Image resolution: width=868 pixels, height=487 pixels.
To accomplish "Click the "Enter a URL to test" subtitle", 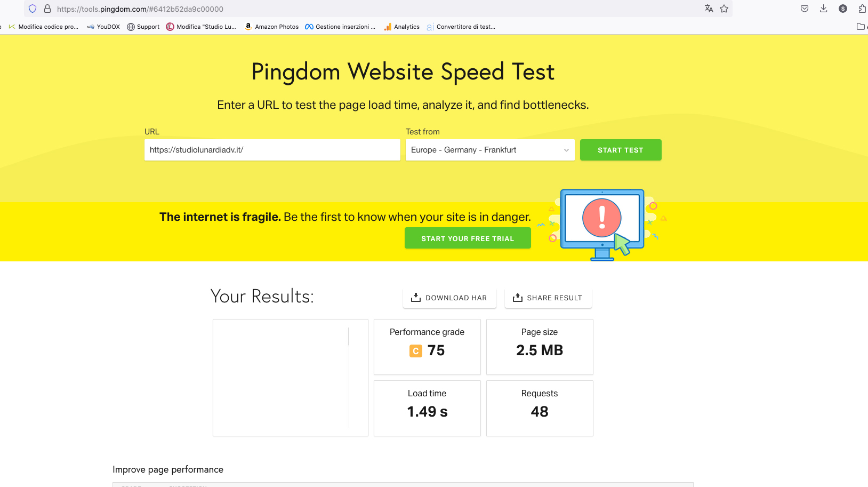I will pos(403,105).
